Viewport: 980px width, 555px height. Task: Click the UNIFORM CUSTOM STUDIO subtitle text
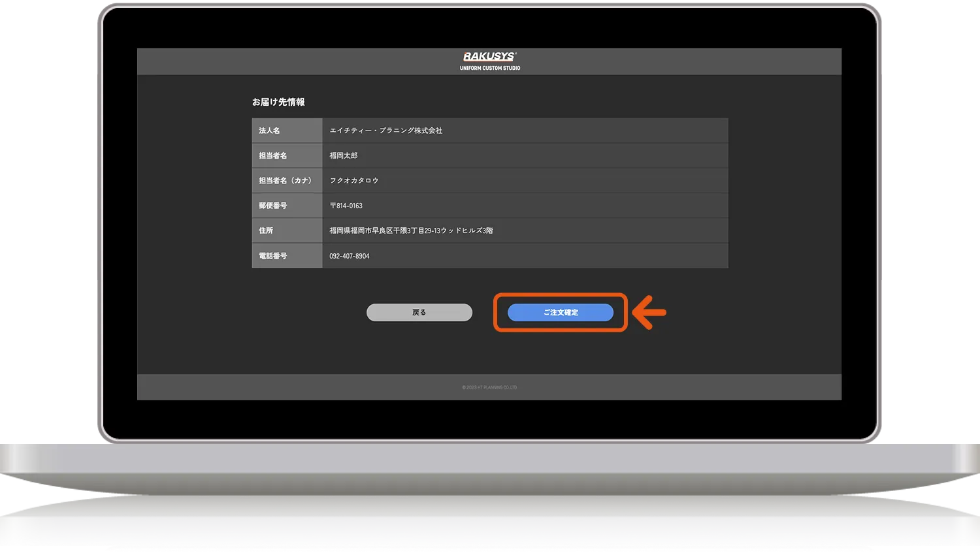489,68
